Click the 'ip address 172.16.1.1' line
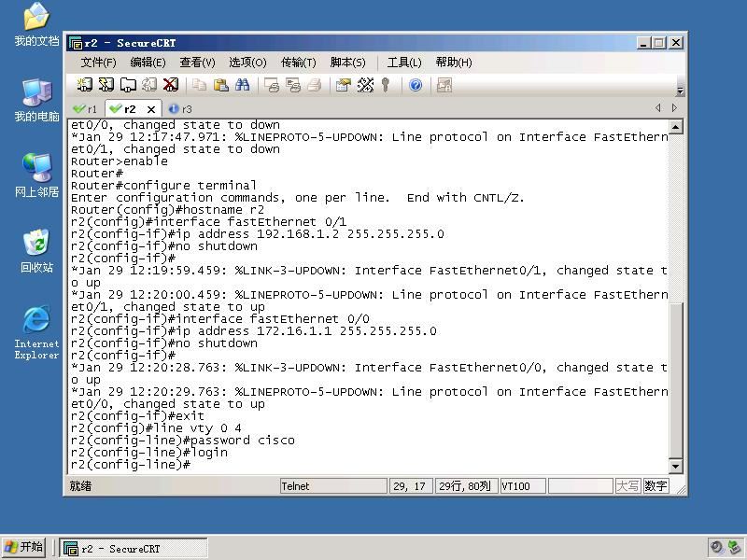This screenshot has height=560, width=747. click(x=253, y=331)
